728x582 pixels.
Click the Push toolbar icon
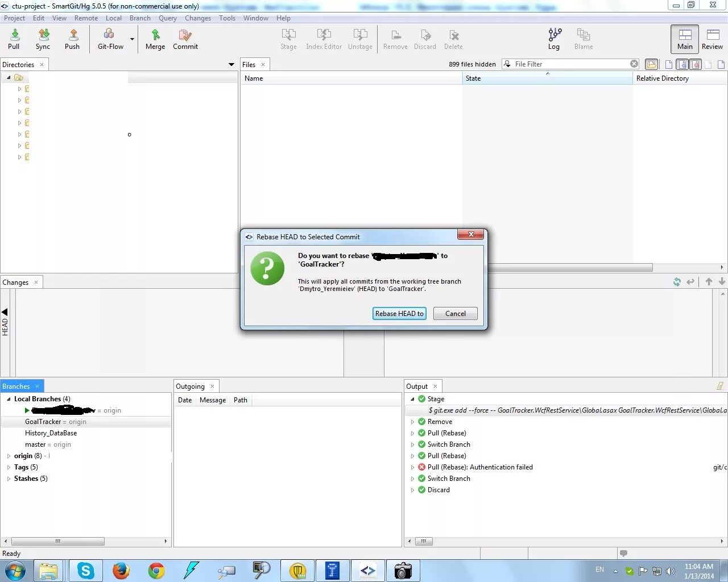click(72, 39)
